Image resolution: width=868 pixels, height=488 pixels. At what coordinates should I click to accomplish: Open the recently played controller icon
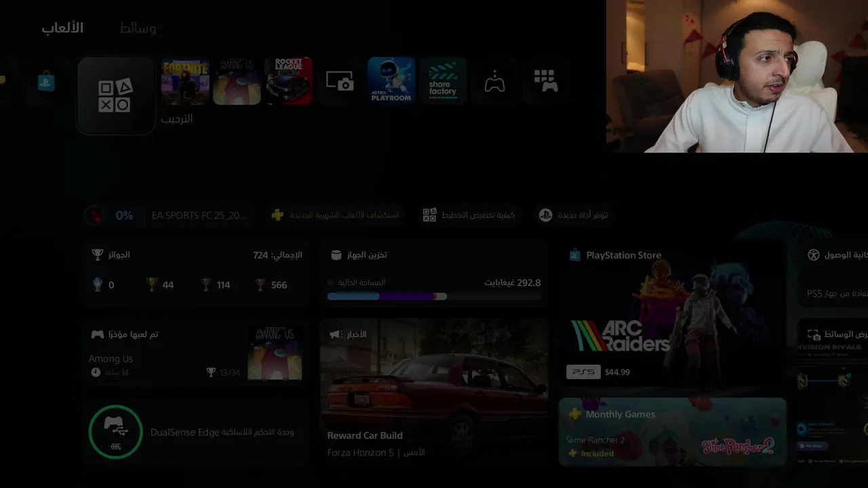[x=98, y=334]
